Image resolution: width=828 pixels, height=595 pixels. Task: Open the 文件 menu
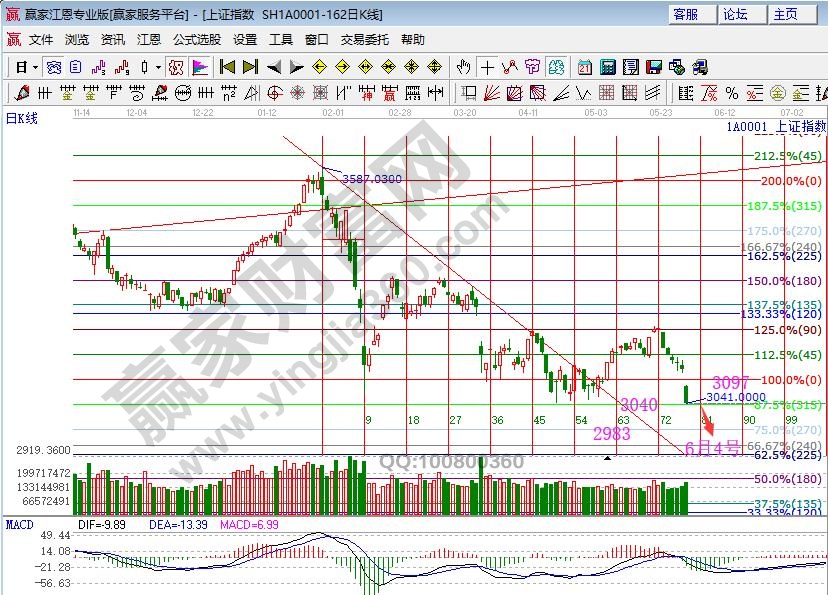[x=40, y=39]
